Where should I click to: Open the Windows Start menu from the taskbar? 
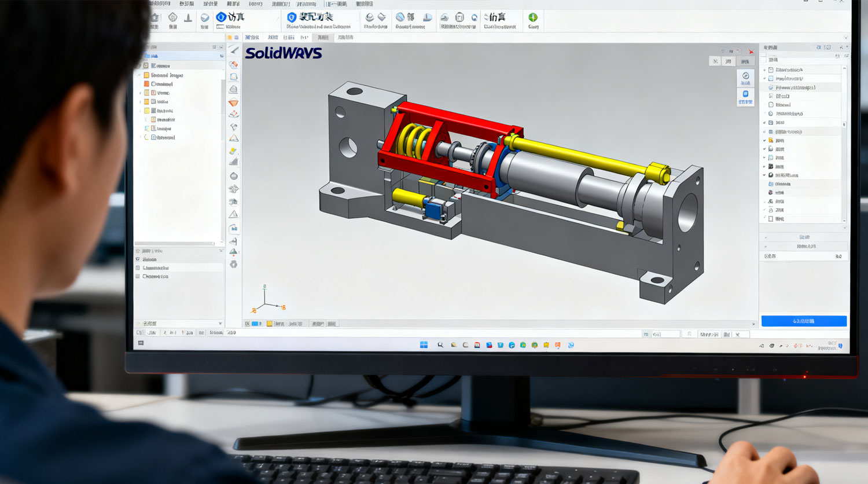click(423, 344)
